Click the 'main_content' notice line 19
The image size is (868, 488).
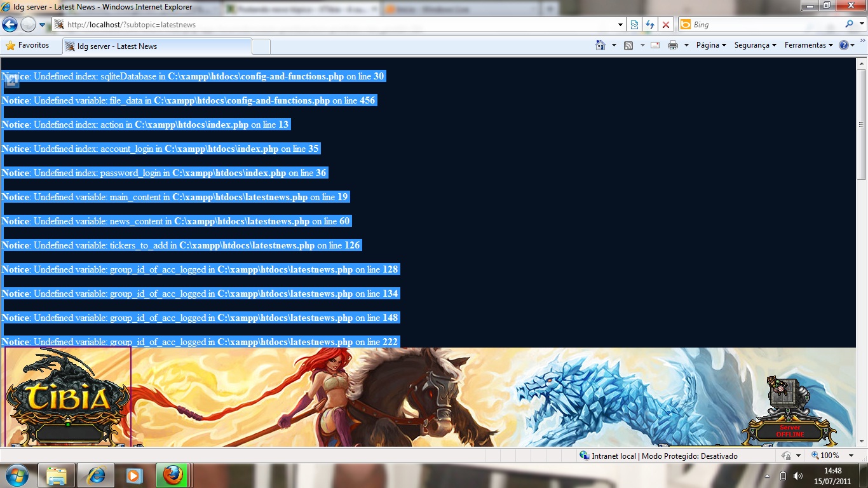(x=175, y=197)
